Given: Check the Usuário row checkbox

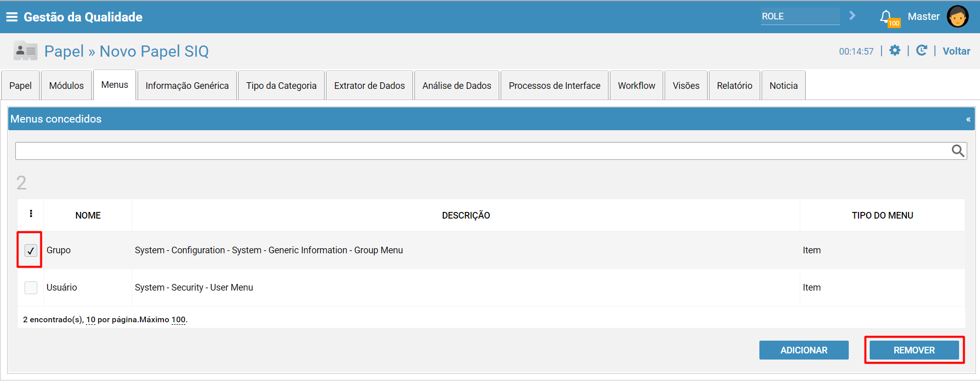Looking at the screenshot, I should tap(31, 288).
